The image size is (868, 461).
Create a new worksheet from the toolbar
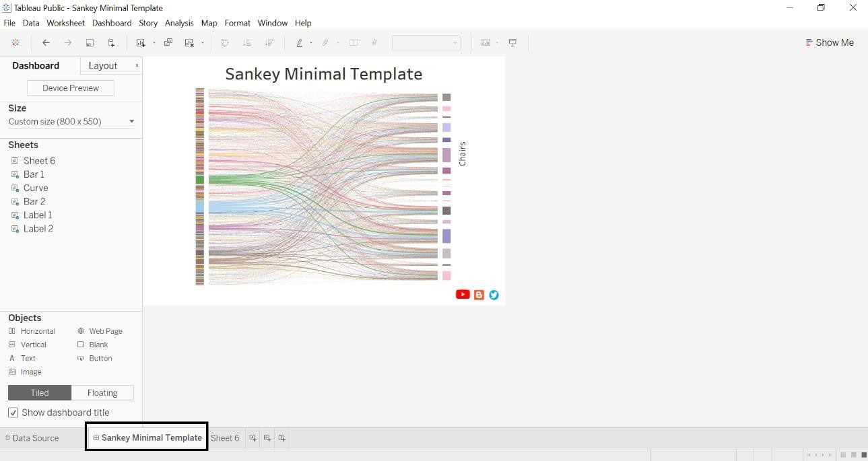pos(141,42)
